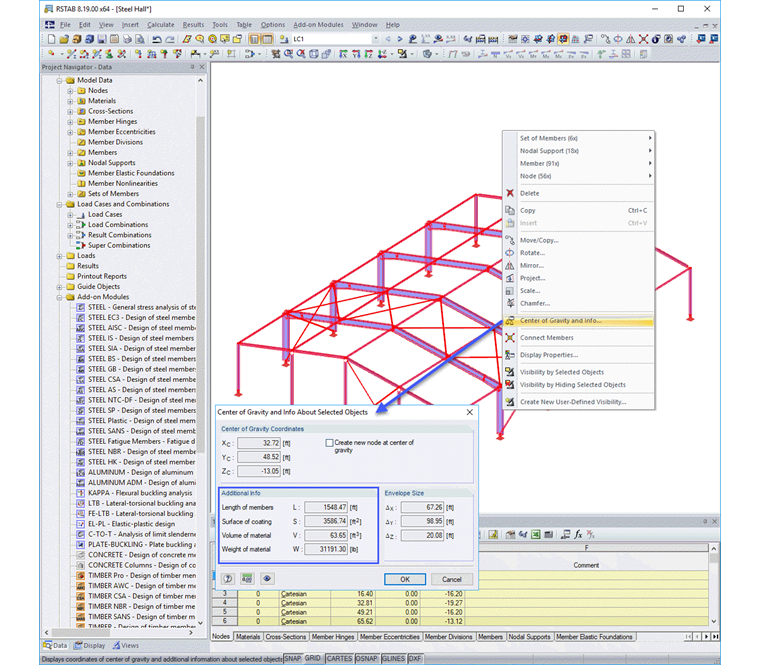760x665 pixels.
Task: Click the Xc coordinate field
Action: (x=259, y=443)
